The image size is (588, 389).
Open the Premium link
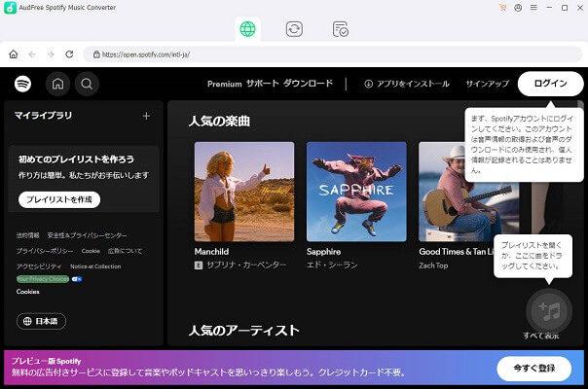[225, 84]
